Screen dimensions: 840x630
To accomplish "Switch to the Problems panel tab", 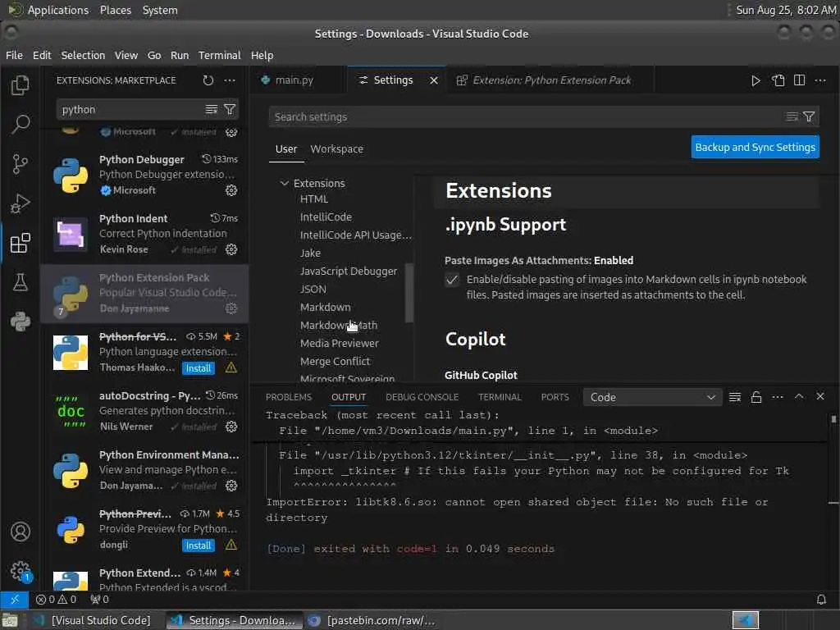I will pos(288,397).
